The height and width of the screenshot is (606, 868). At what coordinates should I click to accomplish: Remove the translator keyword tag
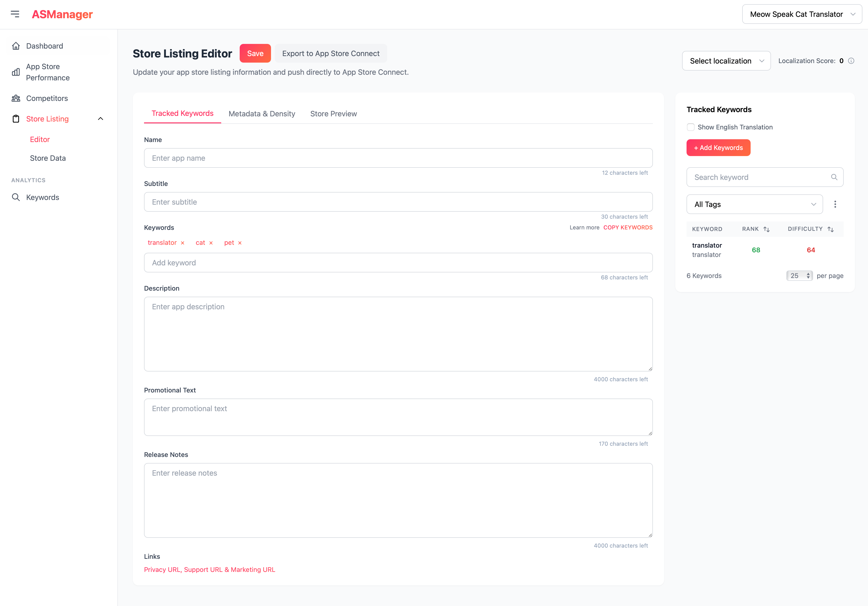pyautogui.click(x=183, y=243)
